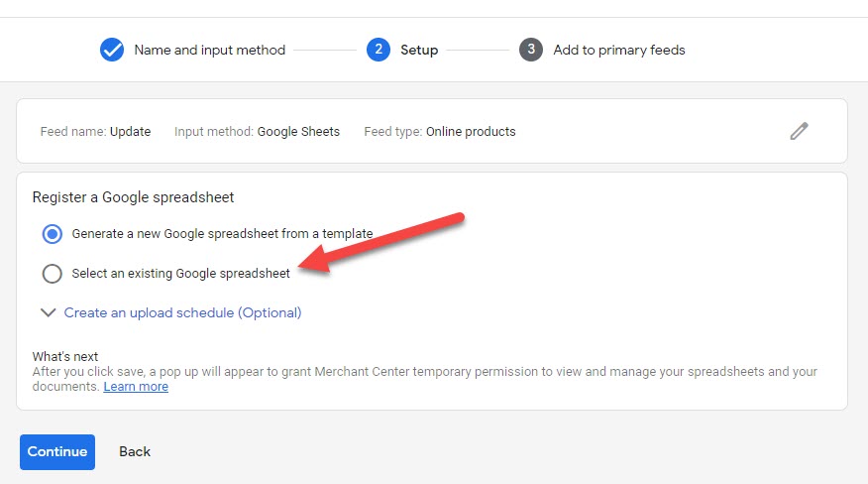Select an existing Google spreadsheet radio button
This screenshot has width=868, height=484.
[x=53, y=274]
